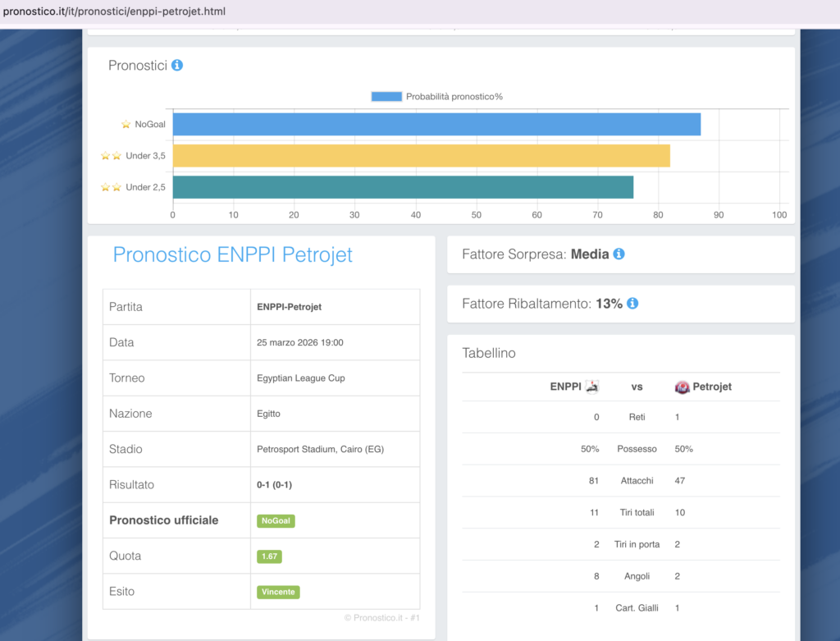Click the yellow Under 3,5 chart bar
The height and width of the screenshot is (641, 840).
[x=421, y=156]
